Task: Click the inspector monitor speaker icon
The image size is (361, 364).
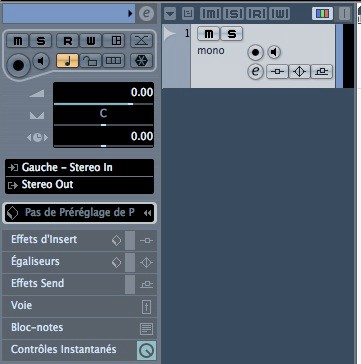Action: (41, 61)
